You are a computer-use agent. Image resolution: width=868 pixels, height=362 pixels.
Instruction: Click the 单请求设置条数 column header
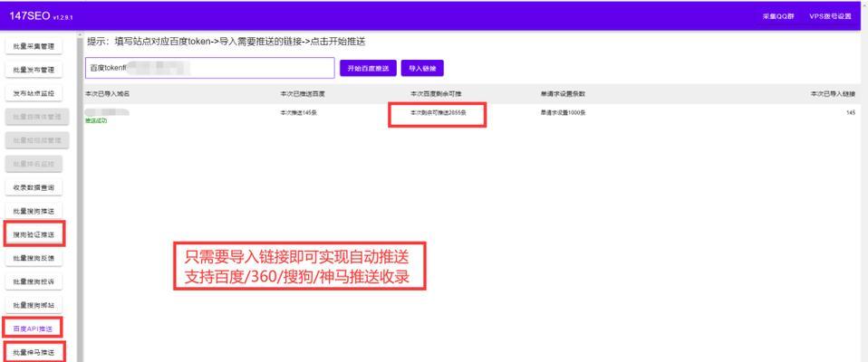tap(563, 94)
